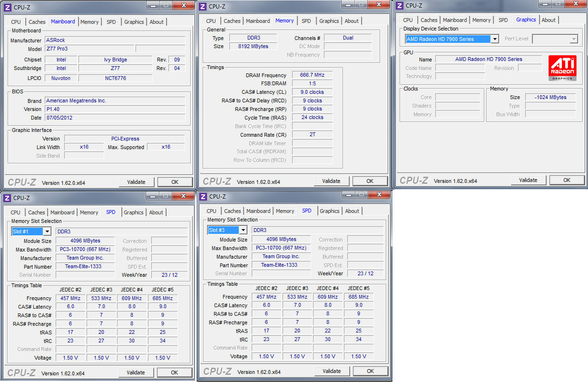The image size is (588, 382).
Task: Click Validate in the Graphics window
Action: pyautogui.click(x=528, y=180)
